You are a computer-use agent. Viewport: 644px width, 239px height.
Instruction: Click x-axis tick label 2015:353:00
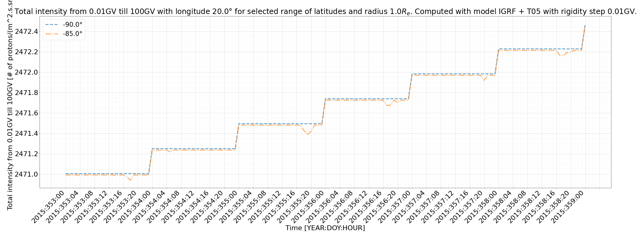click(x=48, y=207)
